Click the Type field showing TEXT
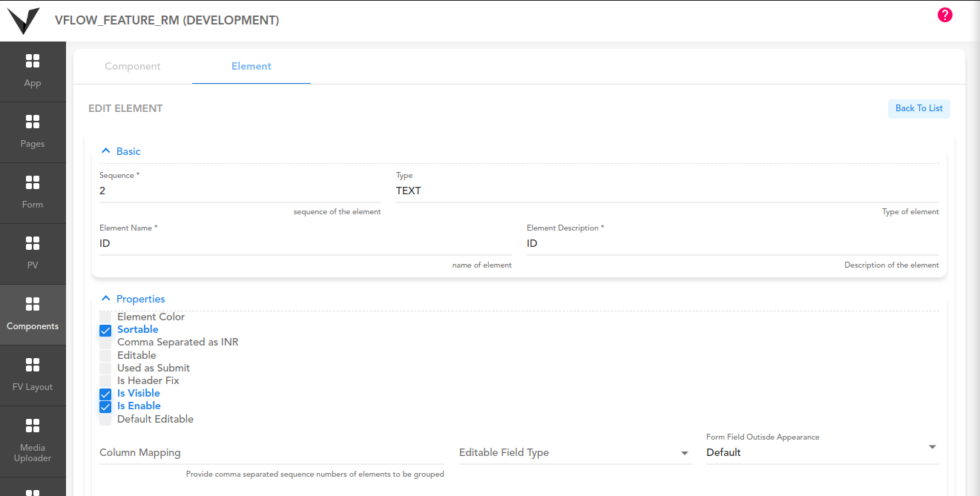The width and height of the screenshot is (980, 496). [x=668, y=191]
